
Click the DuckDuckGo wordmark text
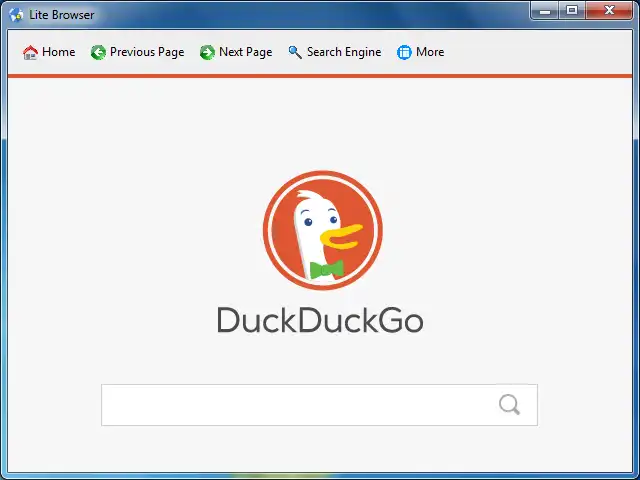320,320
